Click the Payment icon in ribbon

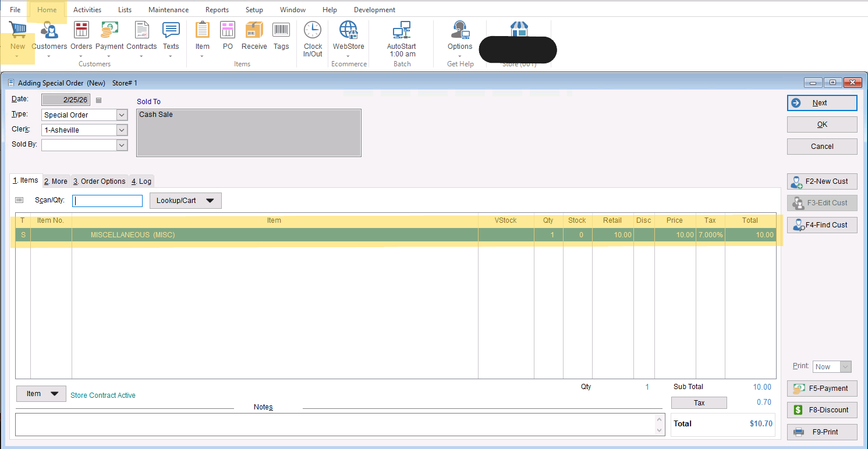pos(109,31)
